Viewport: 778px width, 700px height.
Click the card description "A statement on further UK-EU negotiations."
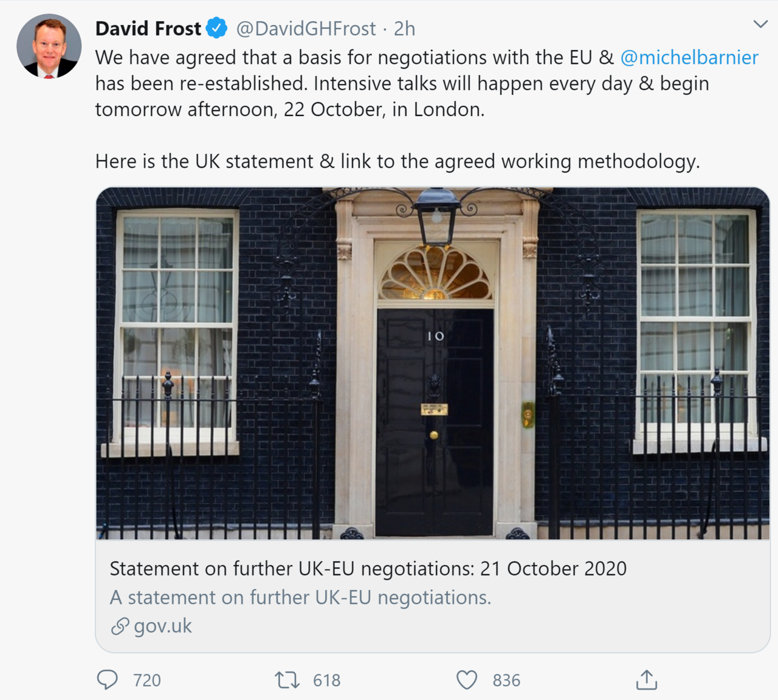(x=300, y=597)
